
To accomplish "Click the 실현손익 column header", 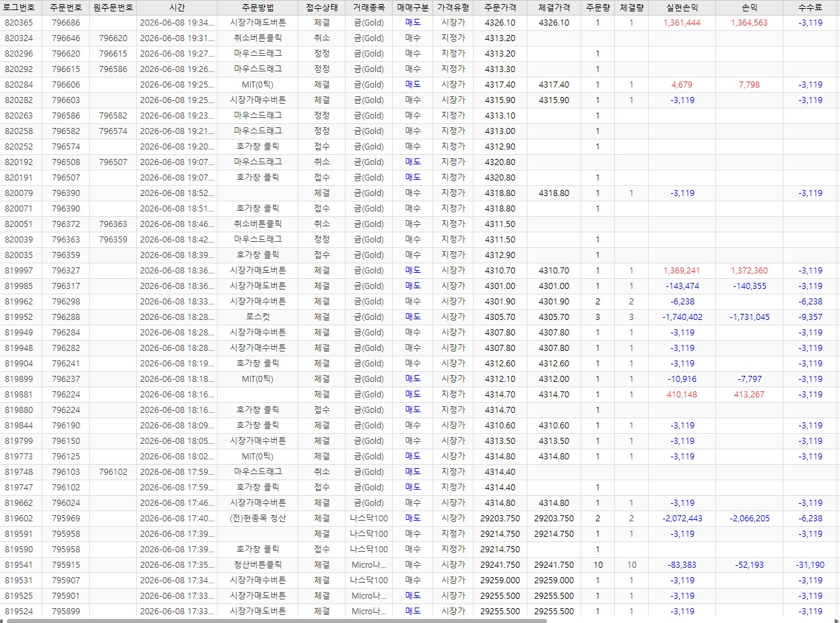I will pyautogui.click(x=682, y=7).
